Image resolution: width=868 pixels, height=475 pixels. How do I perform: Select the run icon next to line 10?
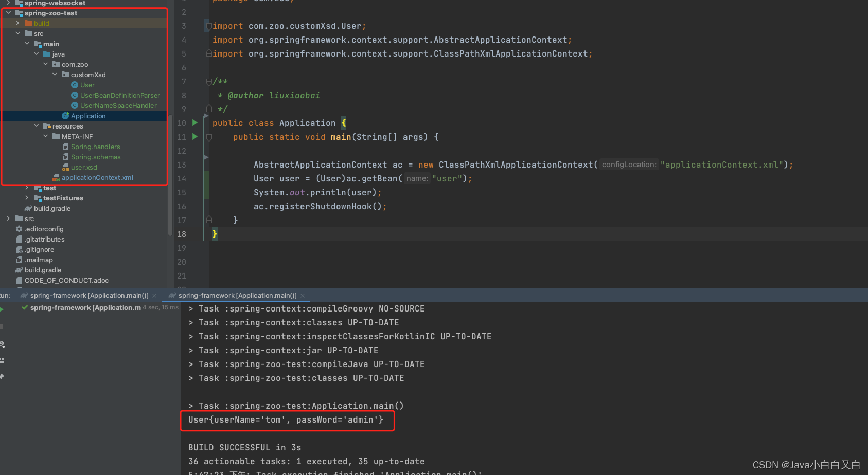pyautogui.click(x=194, y=123)
